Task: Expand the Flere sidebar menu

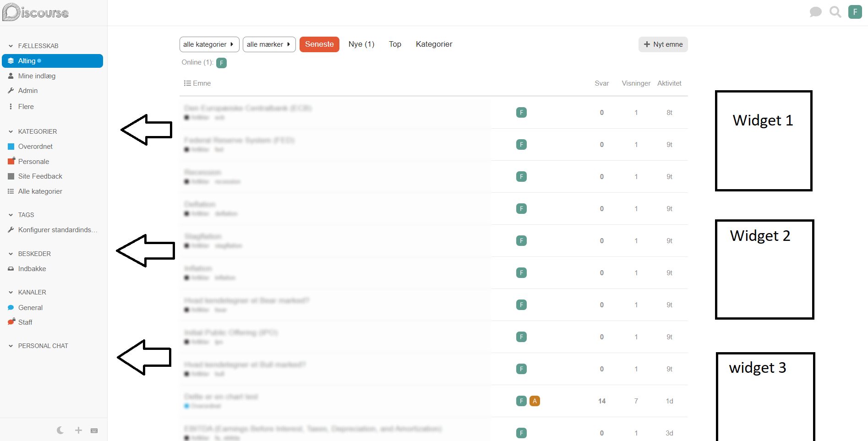Action: point(26,107)
